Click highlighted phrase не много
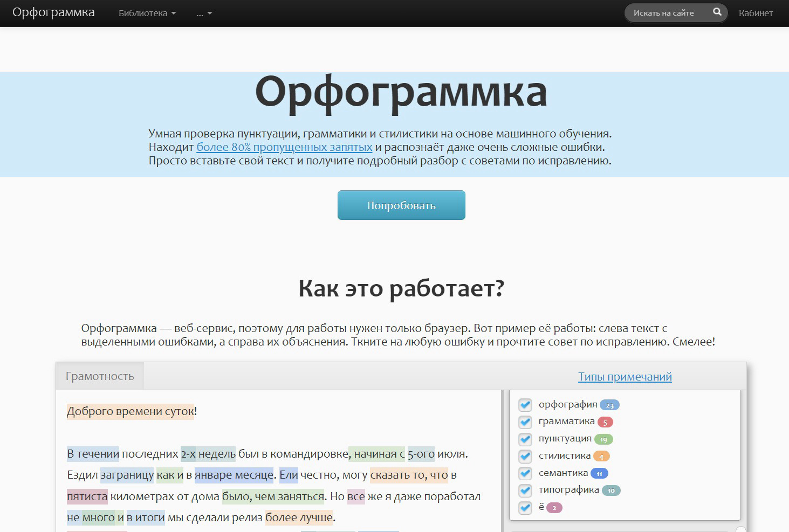 (91, 517)
